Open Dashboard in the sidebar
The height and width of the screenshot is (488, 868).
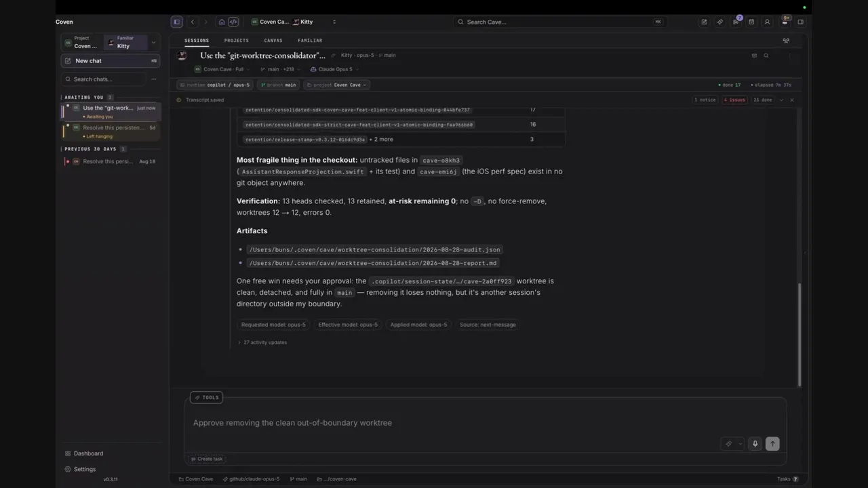[x=84, y=453]
